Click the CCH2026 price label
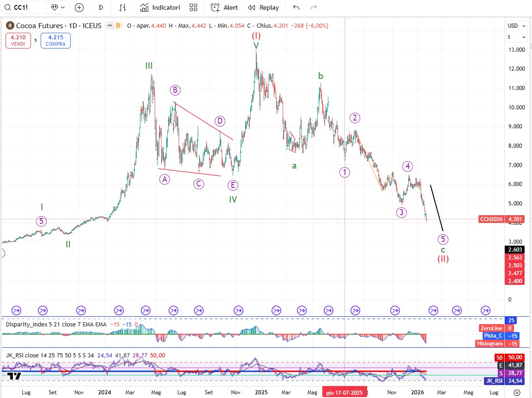This screenshot has width=532, height=398. point(491,219)
